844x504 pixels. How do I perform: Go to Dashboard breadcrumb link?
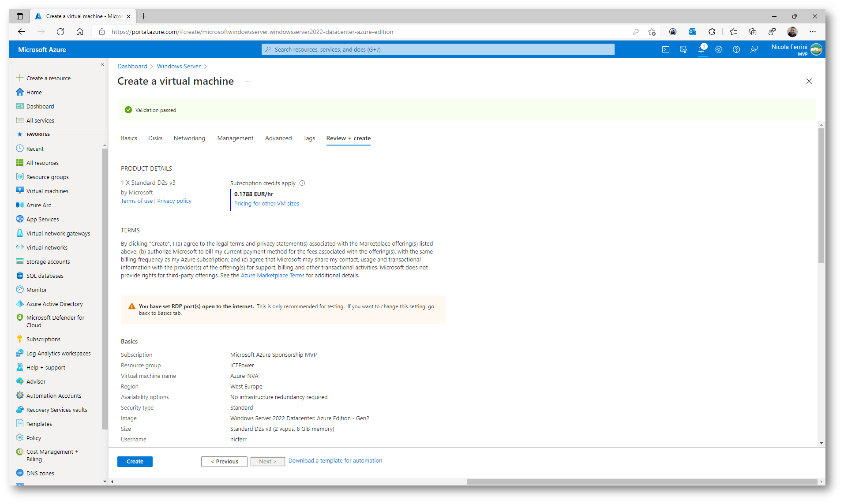[132, 66]
